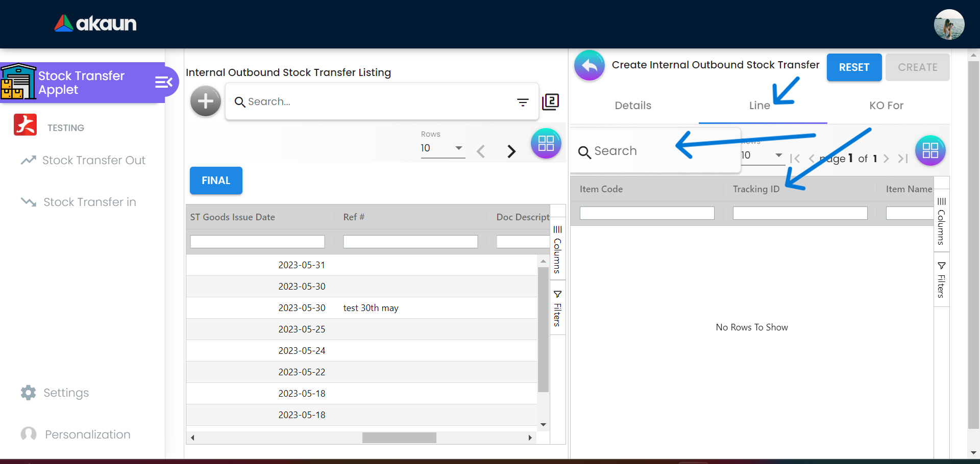The height and width of the screenshot is (464, 980).
Task: Click the Item Code filter input field
Action: click(x=647, y=213)
